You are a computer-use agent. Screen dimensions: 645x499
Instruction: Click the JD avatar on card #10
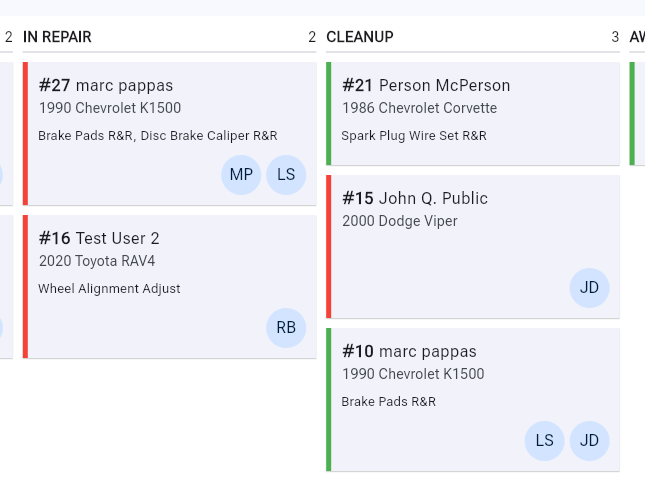click(589, 441)
